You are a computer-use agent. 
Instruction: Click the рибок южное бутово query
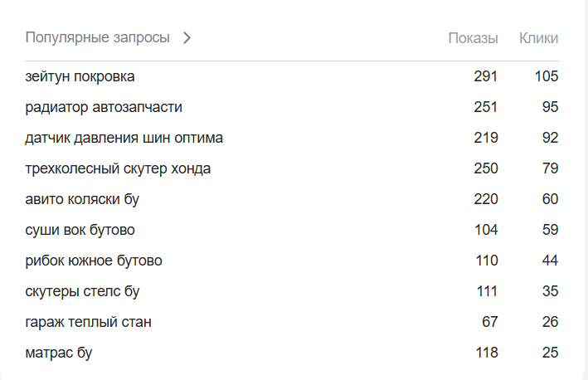coord(94,261)
